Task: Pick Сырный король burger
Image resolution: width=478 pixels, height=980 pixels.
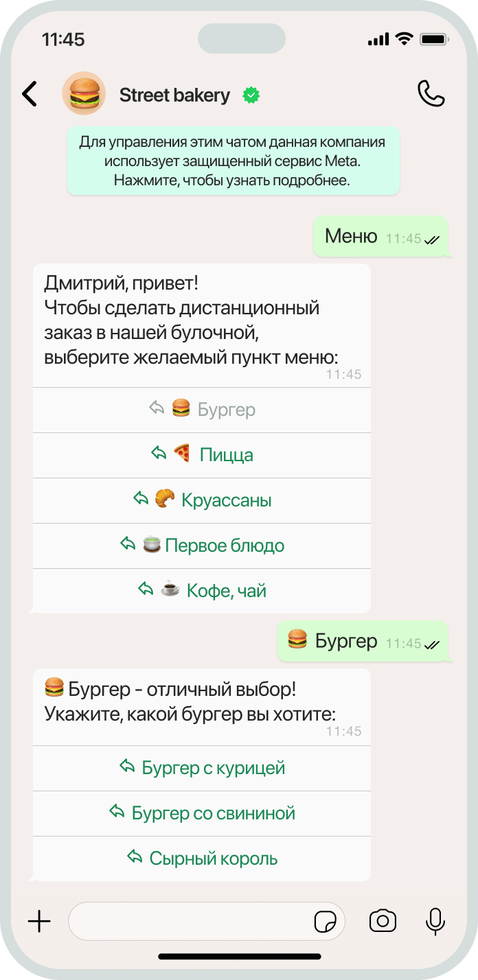Action: (x=202, y=859)
